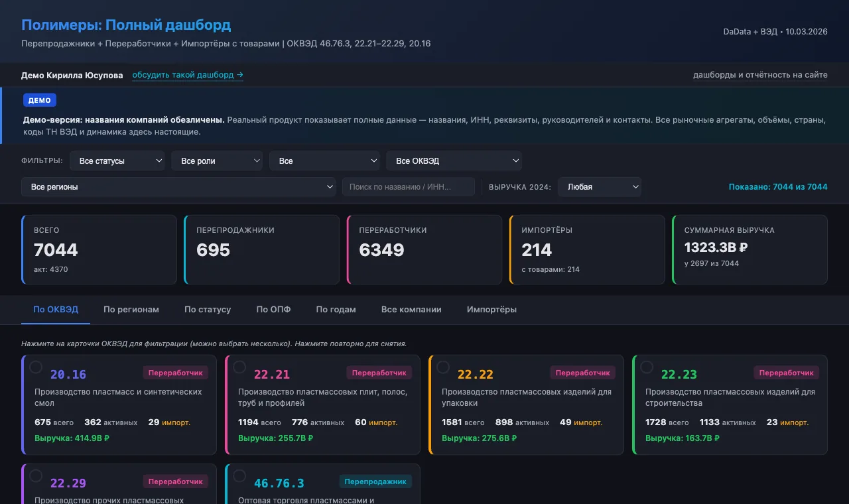Click the 'СУММАРНАЯ ВЫРУЧКА 1323.3B ₽' summary card

[750, 249]
